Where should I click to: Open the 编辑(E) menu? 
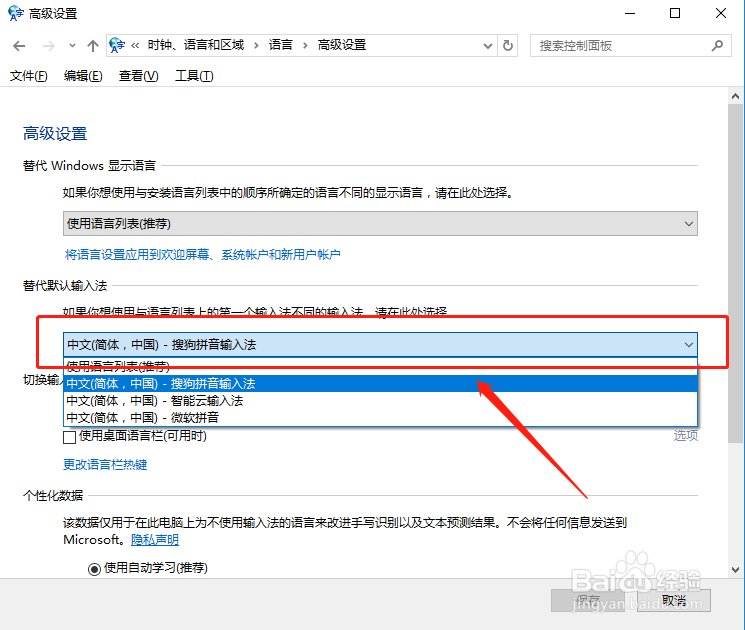pos(83,76)
